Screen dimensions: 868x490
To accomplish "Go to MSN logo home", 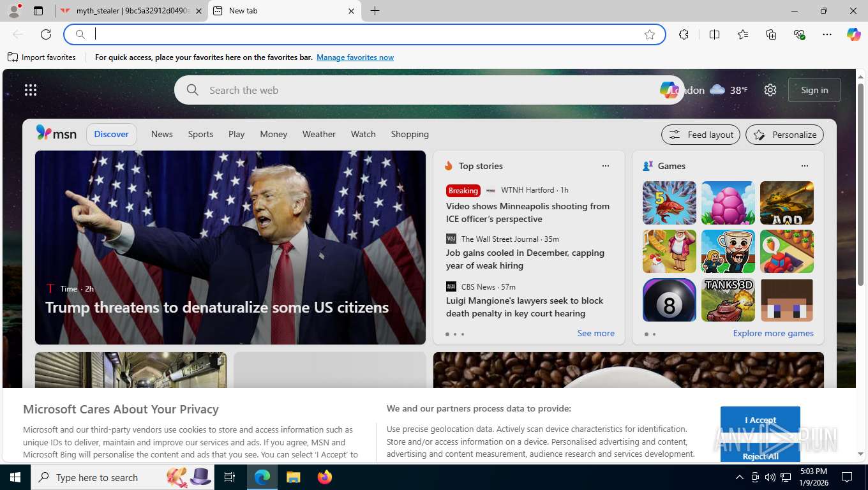I will (56, 134).
